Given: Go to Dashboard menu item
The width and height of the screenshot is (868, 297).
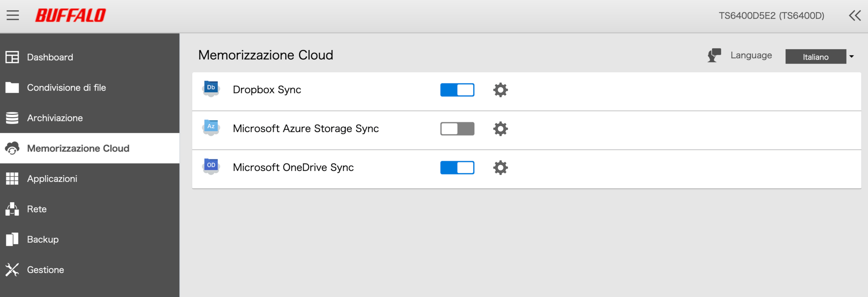Looking at the screenshot, I should point(90,57).
